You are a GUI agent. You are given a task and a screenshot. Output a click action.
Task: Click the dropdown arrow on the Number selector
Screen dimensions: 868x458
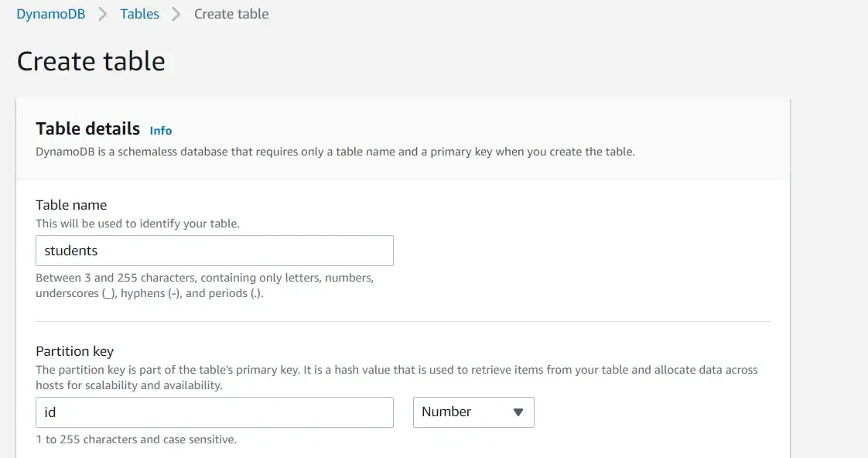click(518, 412)
